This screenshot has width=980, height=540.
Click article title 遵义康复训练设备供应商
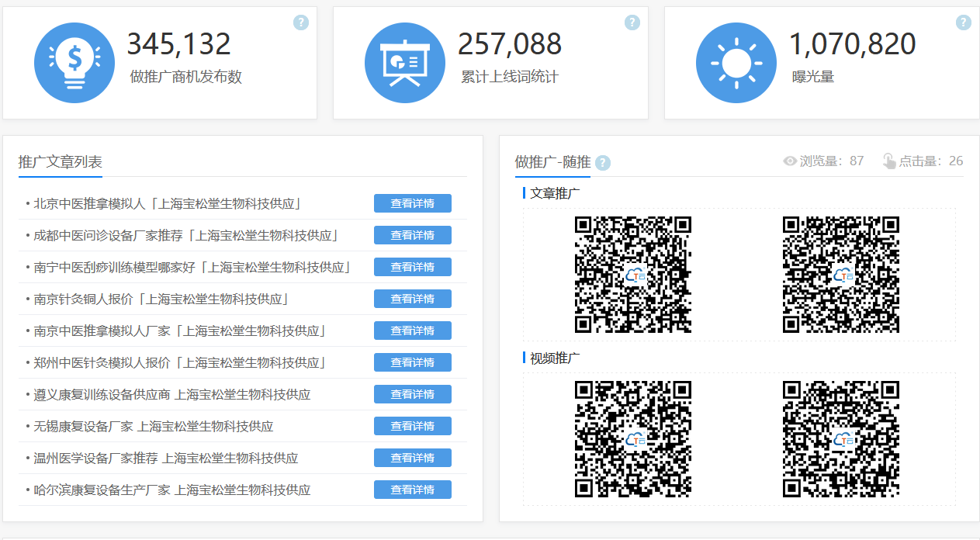[x=172, y=395]
